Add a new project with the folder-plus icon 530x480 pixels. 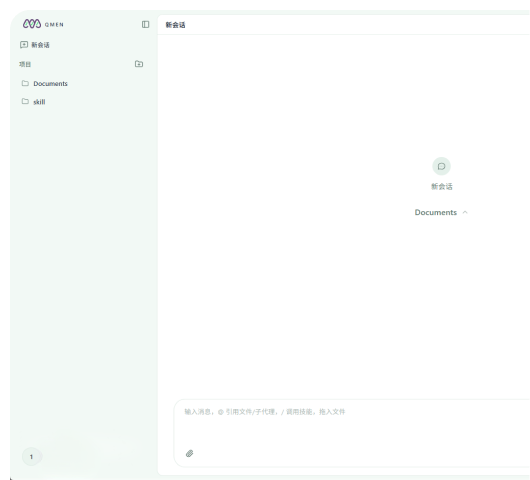[139, 64]
